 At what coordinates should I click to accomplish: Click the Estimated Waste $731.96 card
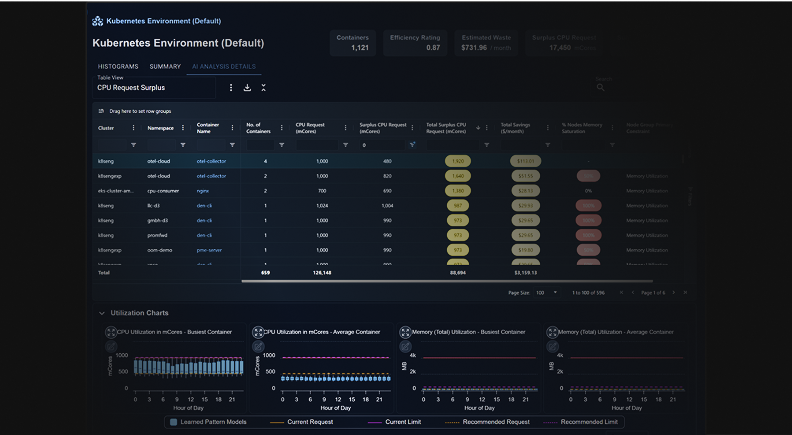[486, 43]
